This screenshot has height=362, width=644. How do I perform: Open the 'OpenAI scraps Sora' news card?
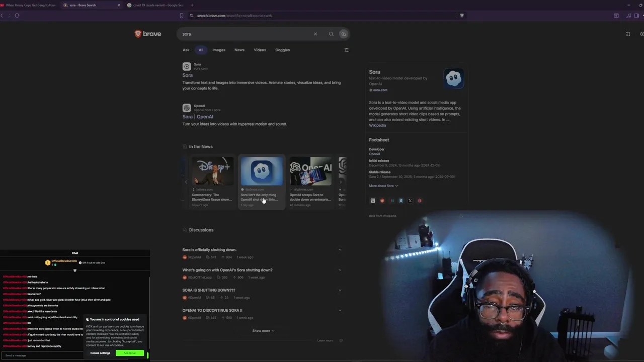[310, 182]
